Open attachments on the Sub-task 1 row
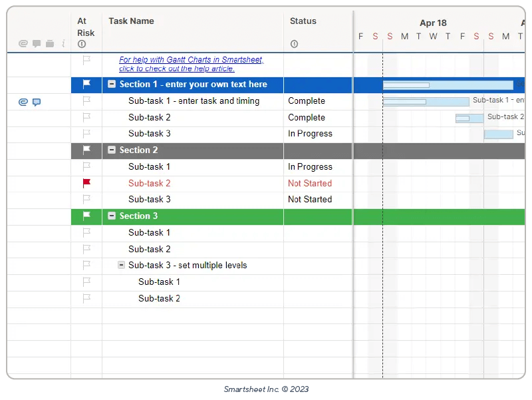Viewport: 532px width, 400px height. (23, 102)
